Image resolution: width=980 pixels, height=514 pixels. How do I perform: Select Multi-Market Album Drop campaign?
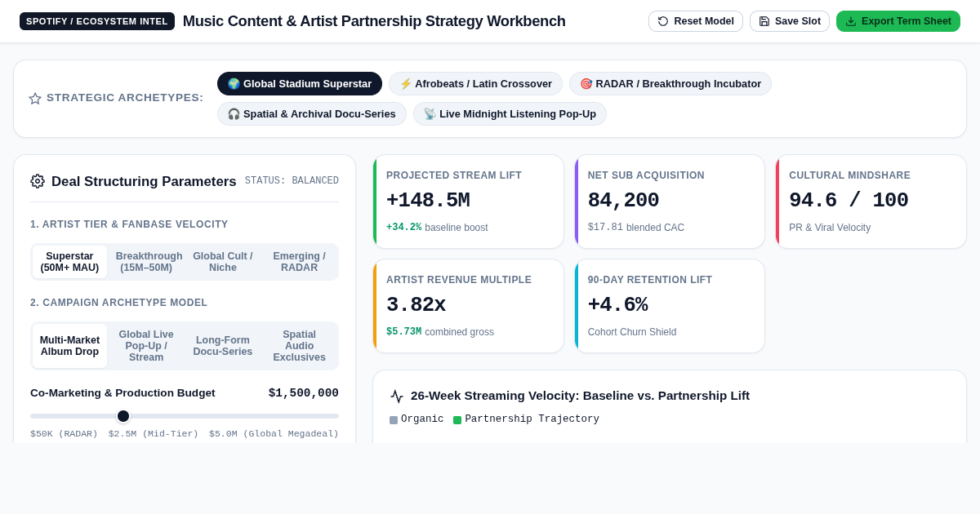(x=69, y=346)
